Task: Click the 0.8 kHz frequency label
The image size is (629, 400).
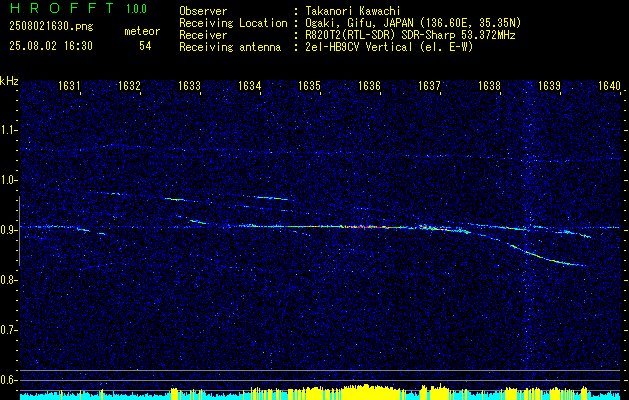Action: (8, 280)
